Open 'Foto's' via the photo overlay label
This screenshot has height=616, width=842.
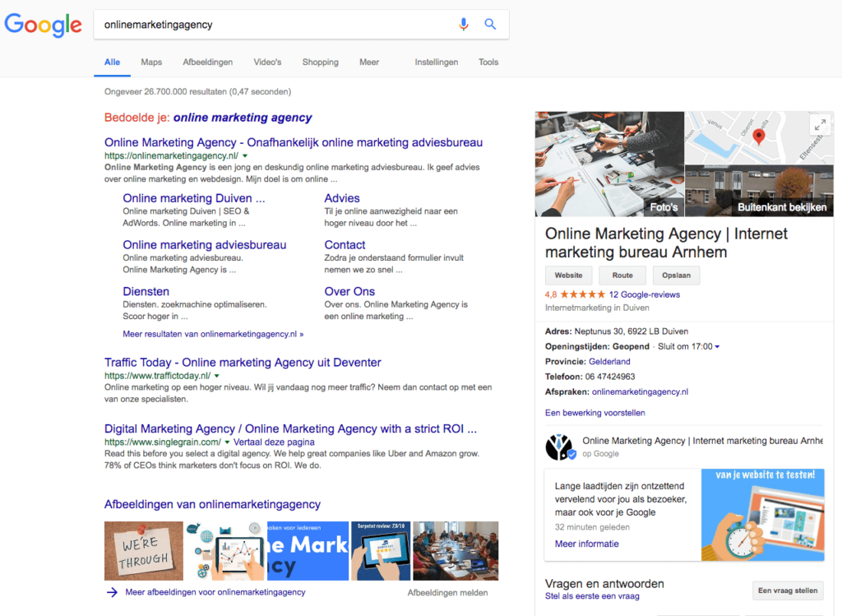663,208
